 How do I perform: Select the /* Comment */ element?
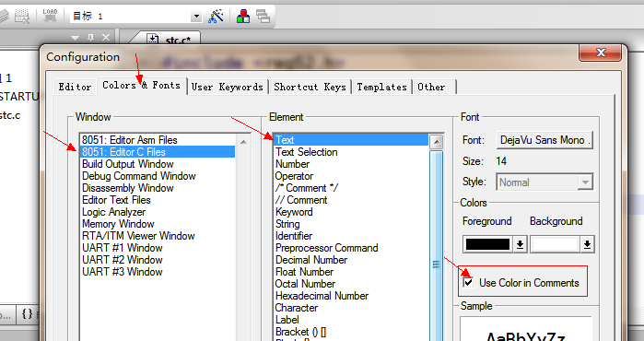(x=351, y=188)
